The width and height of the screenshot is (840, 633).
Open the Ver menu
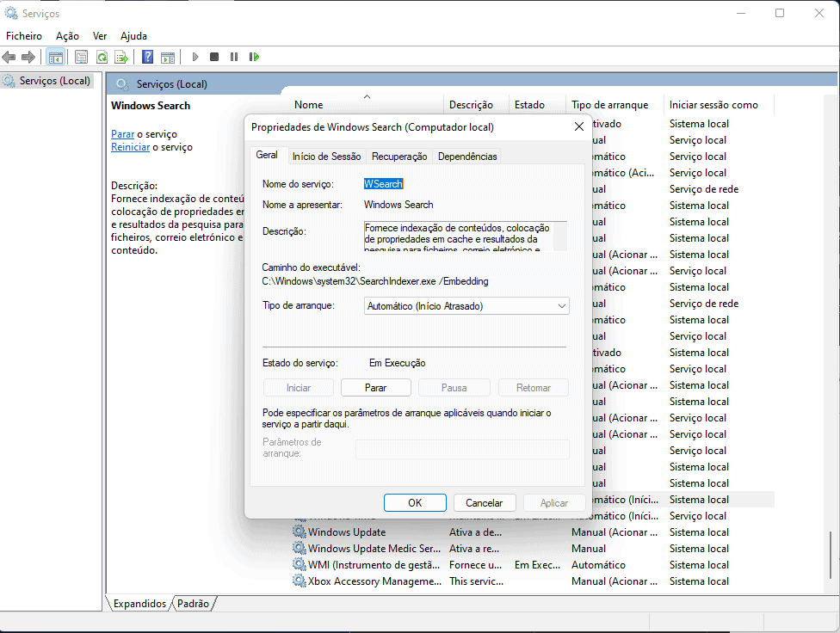(100, 36)
